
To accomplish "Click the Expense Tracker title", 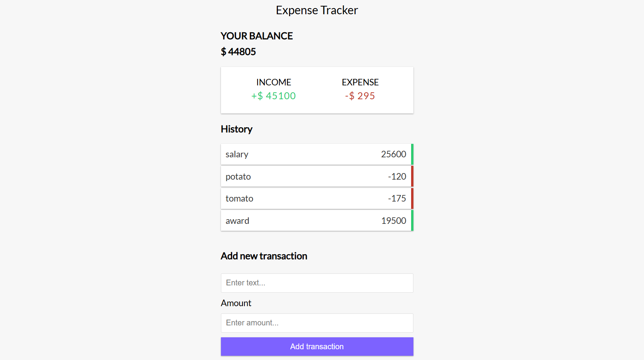I will (x=317, y=10).
